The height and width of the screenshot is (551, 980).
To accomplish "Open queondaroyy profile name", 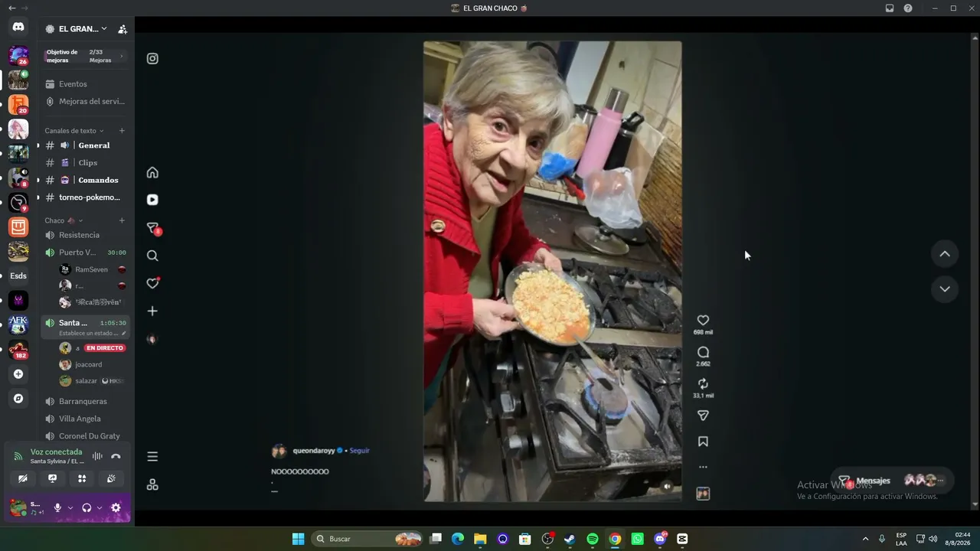I will click(314, 451).
